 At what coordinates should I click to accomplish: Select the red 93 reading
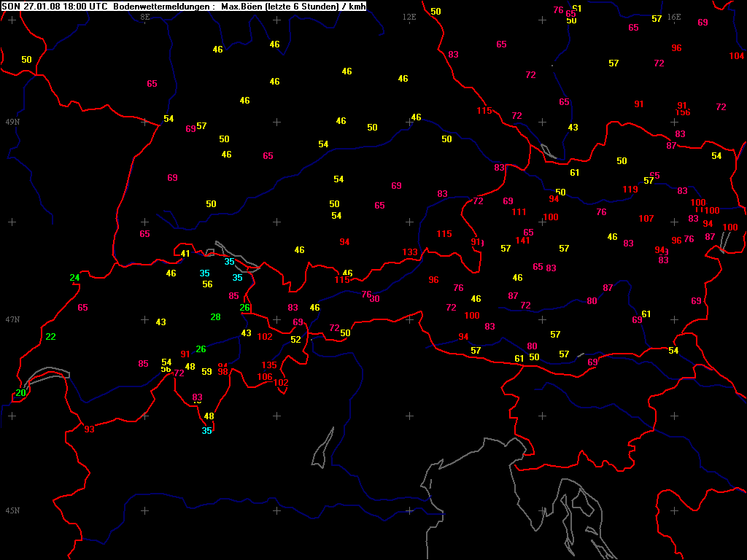coord(89,429)
